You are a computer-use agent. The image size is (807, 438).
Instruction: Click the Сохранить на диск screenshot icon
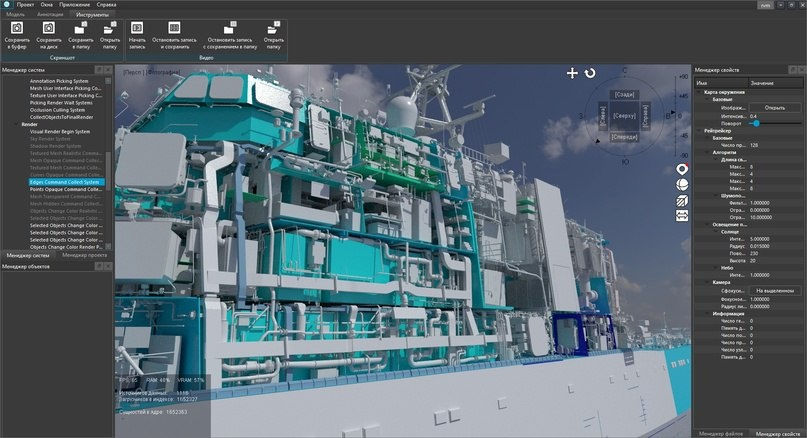[x=48, y=28]
